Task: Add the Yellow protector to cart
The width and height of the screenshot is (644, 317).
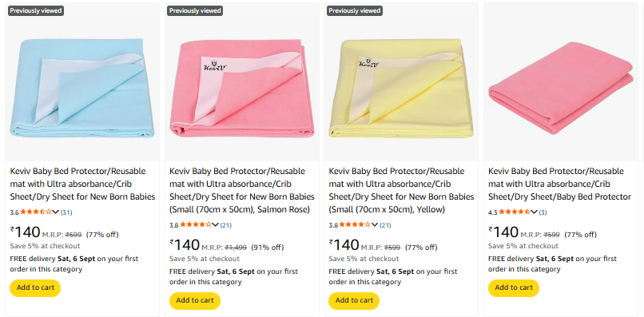Action: [354, 300]
